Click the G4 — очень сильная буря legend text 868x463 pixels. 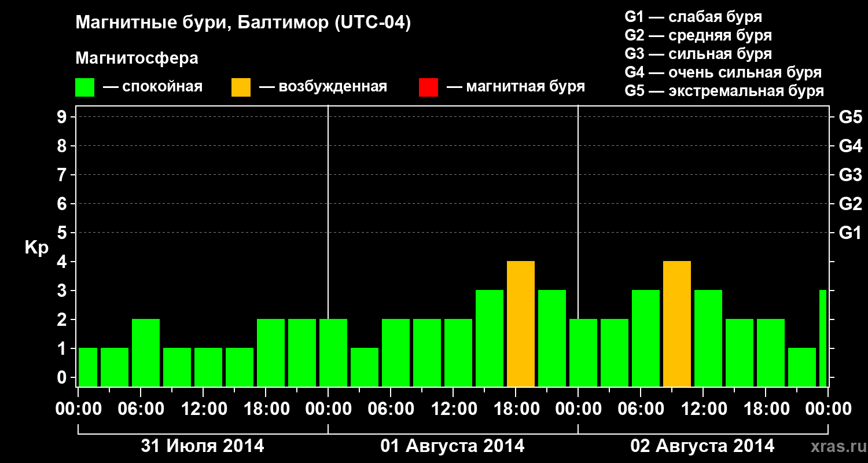(x=723, y=73)
